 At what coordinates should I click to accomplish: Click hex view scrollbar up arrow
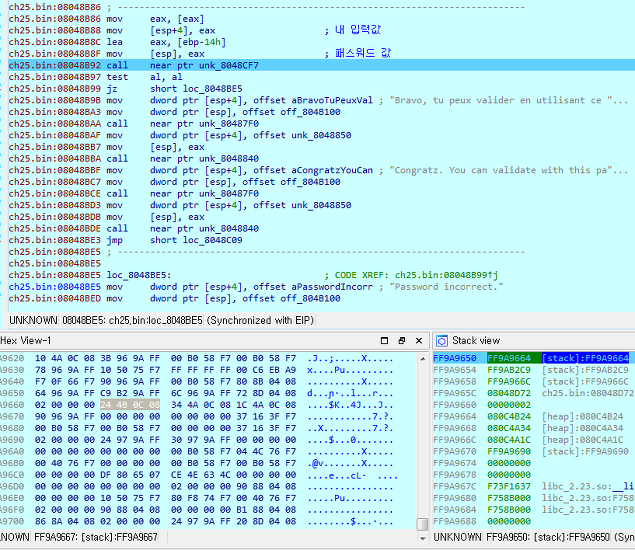point(422,359)
